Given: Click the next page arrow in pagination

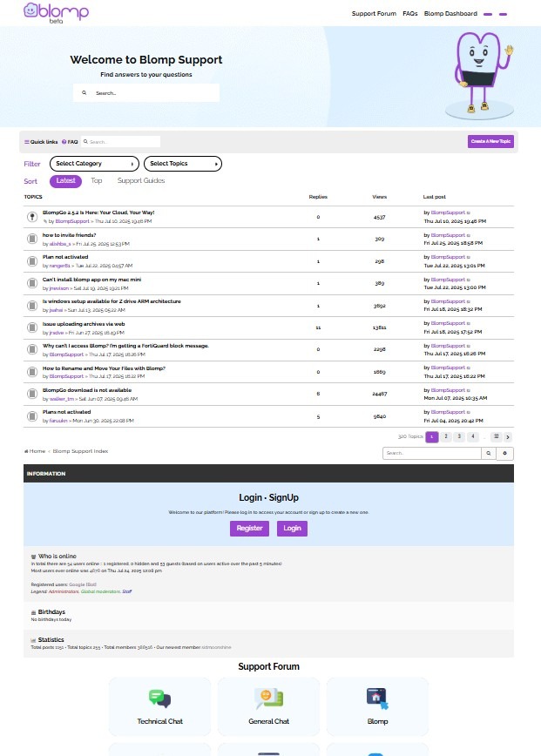Looking at the screenshot, I should (508, 437).
